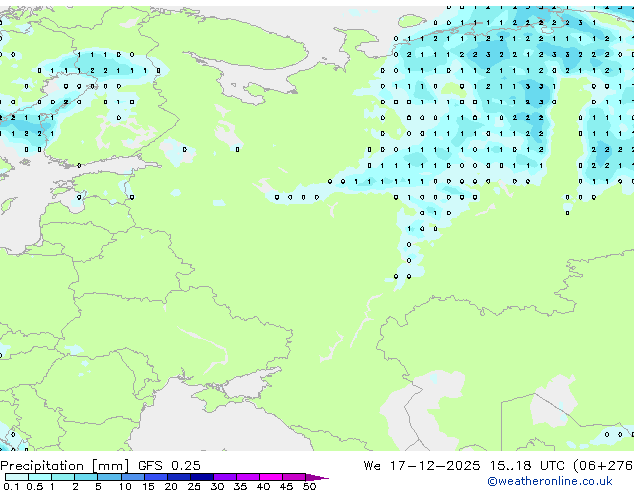Open the weatheronline.co.uk copyright link

(x=550, y=481)
